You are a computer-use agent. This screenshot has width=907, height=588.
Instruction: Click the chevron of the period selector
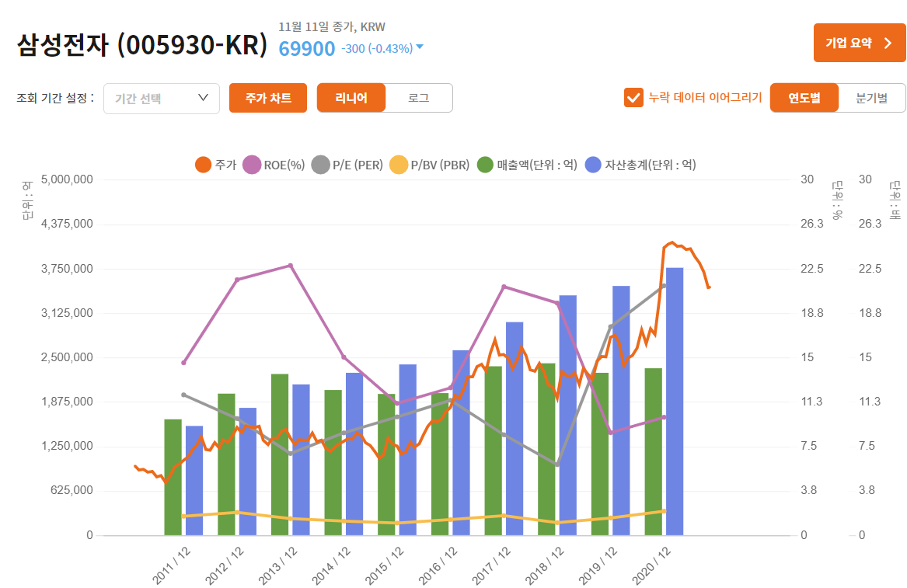[203, 98]
